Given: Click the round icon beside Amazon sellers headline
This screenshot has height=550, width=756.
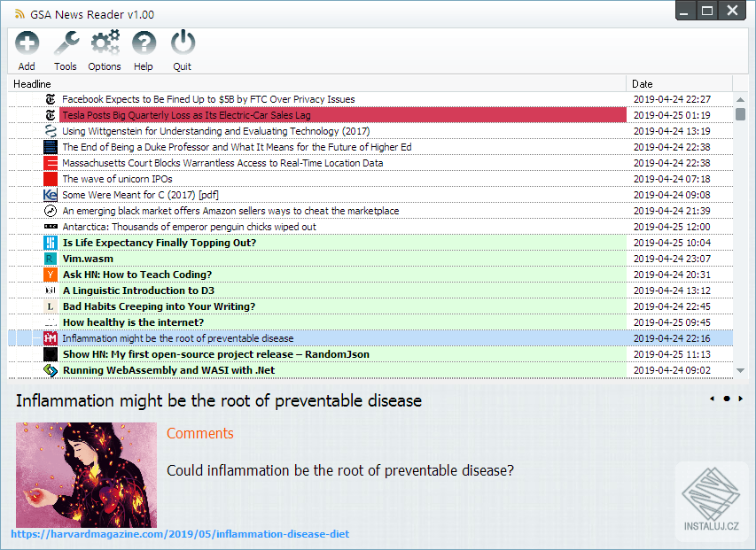Looking at the screenshot, I should (x=51, y=211).
